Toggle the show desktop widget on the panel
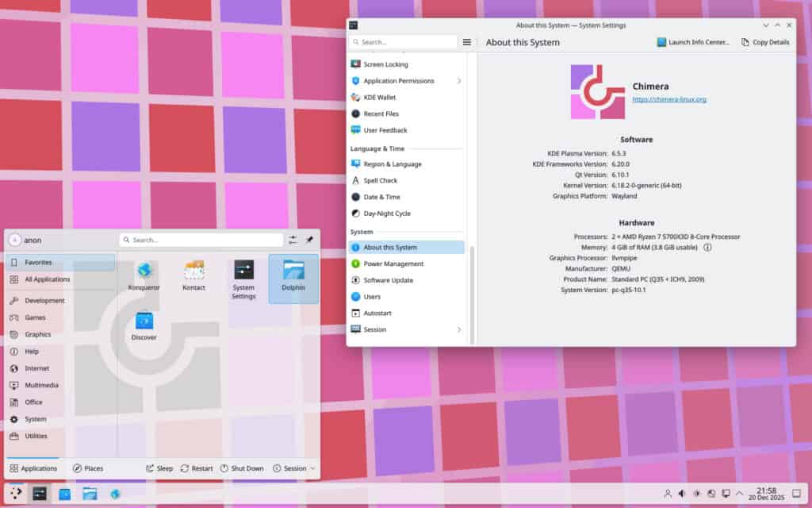The image size is (812, 508). point(798,493)
